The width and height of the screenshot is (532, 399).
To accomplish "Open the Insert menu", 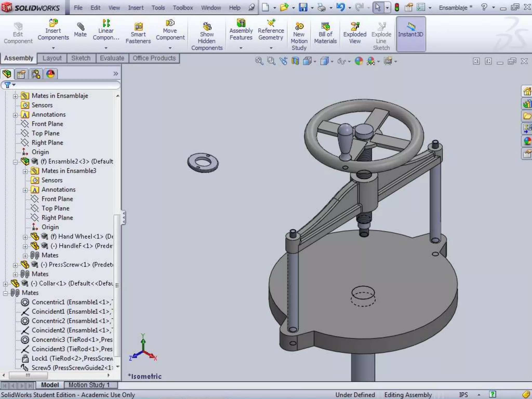I will 136,8.
